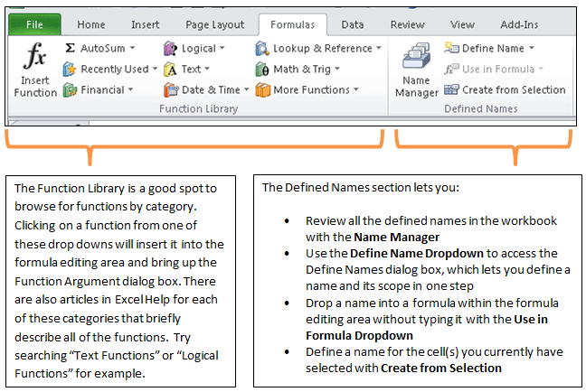
Task: Click the Function Library group label
Action: pyautogui.click(x=198, y=108)
